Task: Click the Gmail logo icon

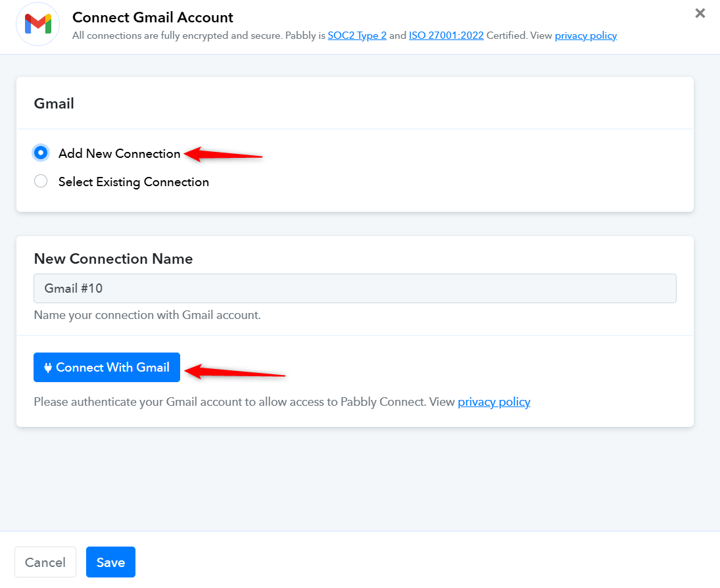Action: [37, 24]
